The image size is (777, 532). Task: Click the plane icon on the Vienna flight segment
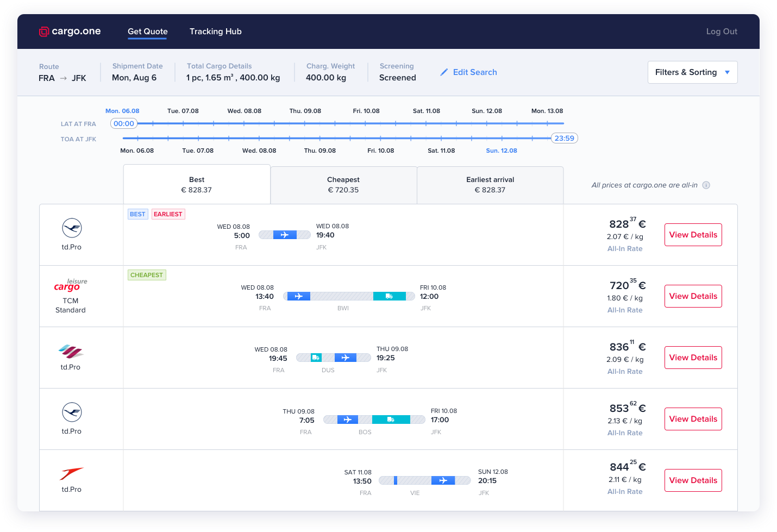443,480
